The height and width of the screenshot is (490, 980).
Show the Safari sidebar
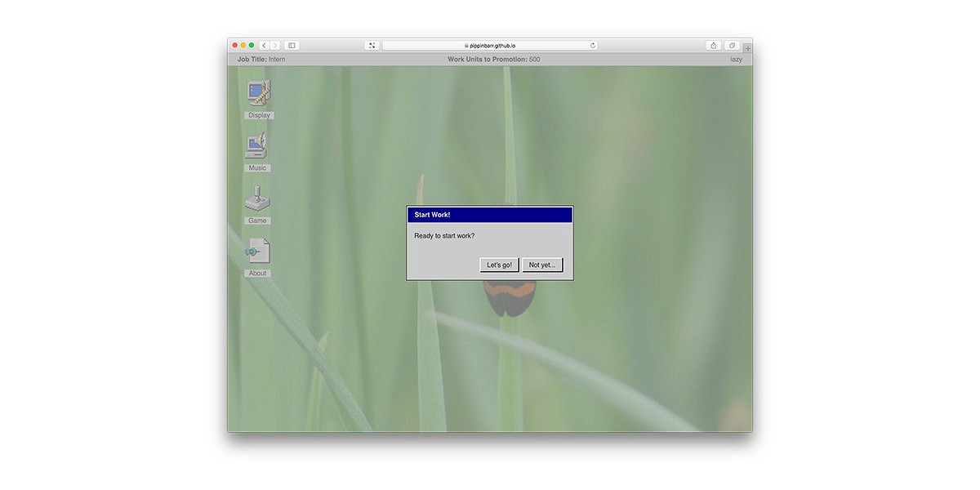(292, 46)
